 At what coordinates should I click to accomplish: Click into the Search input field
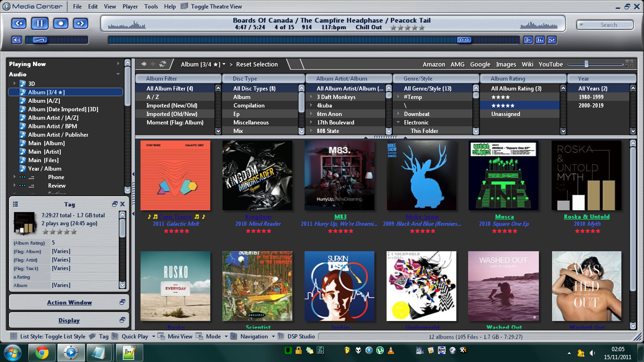(609, 25)
